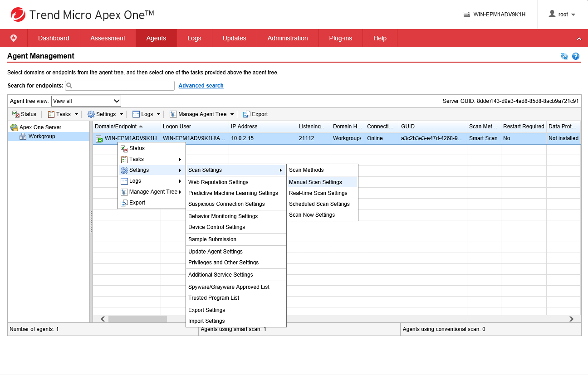Click the IP Address column header
Image resolution: width=588 pixels, height=375 pixels.
pos(263,127)
